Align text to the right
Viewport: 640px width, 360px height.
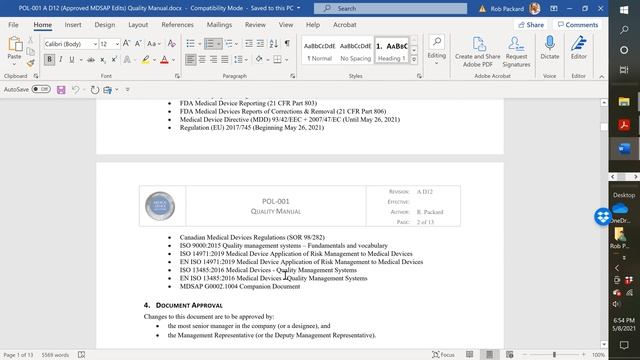[x=213, y=60]
